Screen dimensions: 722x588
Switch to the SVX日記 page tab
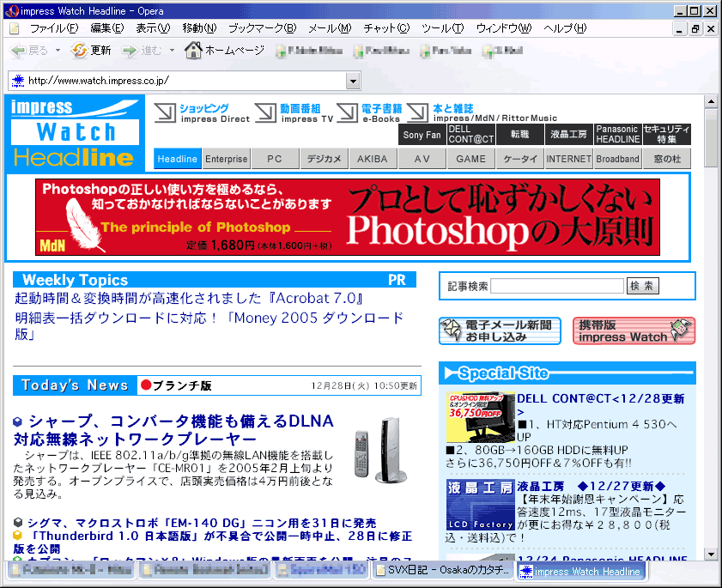(443, 571)
